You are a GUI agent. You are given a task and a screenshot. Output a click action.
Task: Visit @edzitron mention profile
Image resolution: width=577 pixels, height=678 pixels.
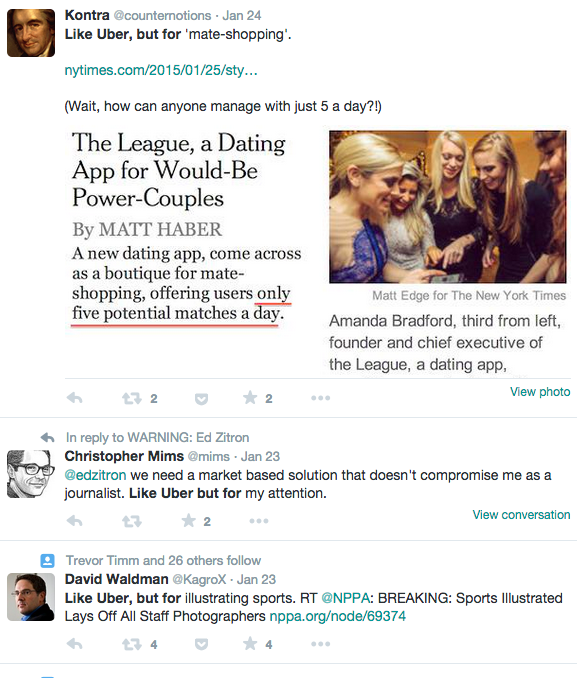coord(95,475)
